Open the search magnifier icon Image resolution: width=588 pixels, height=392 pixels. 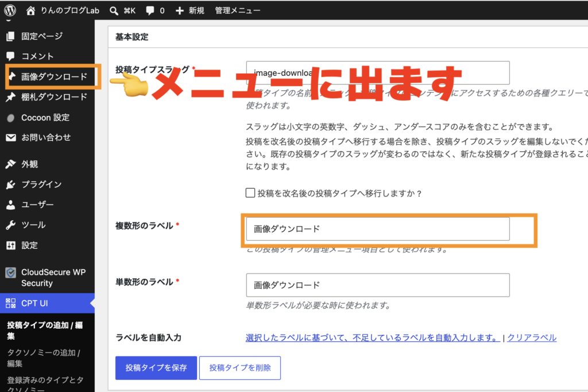[114, 10]
